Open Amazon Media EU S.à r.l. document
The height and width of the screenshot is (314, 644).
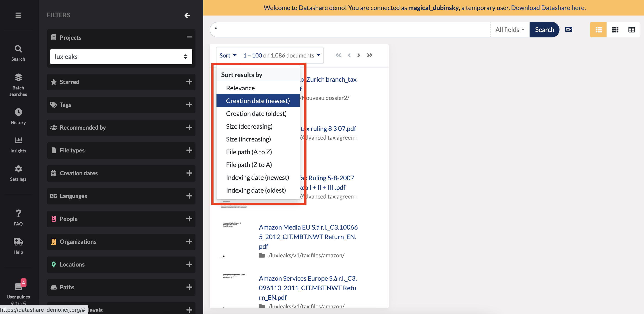click(x=308, y=237)
